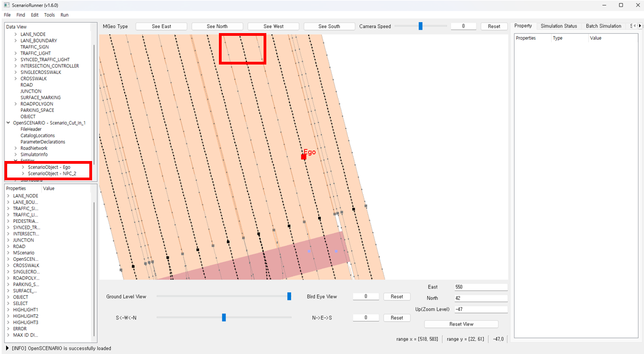Expand the LANE_NODE tree node
The width and height of the screenshot is (644, 354).
pyautogui.click(x=15, y=34)
